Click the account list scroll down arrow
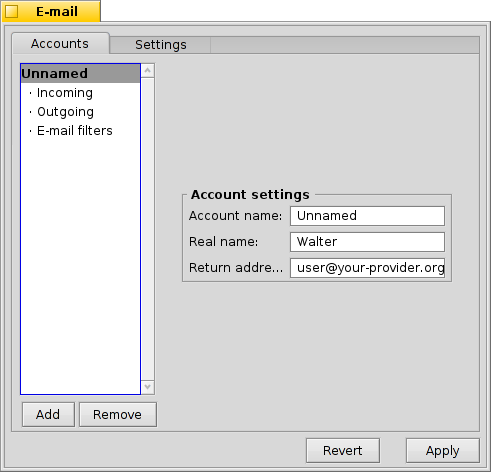The width and height of the screenshot is (491, 472). (148, 387)
